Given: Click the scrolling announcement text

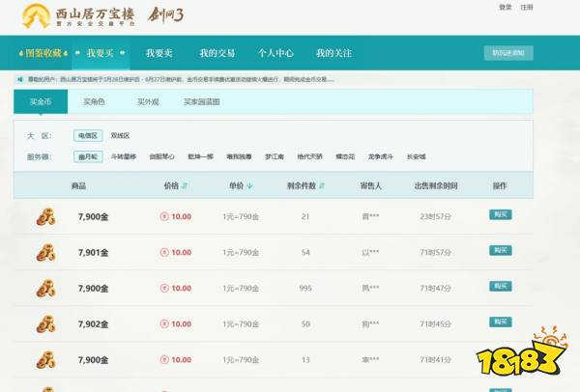Looking at the screenshot, I should click(182, 79).
